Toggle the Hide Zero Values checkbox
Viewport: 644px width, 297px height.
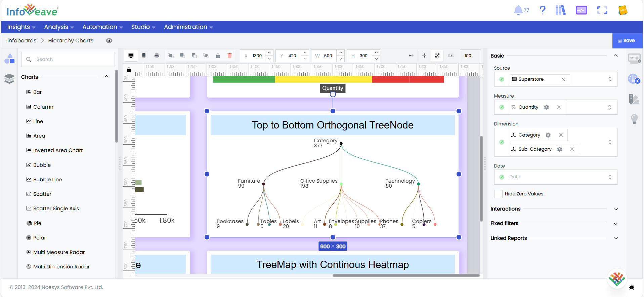(498, 194)
